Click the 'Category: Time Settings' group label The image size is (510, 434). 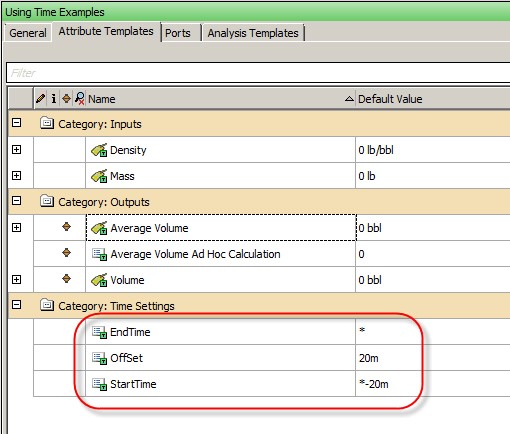(x=116, y=306)
